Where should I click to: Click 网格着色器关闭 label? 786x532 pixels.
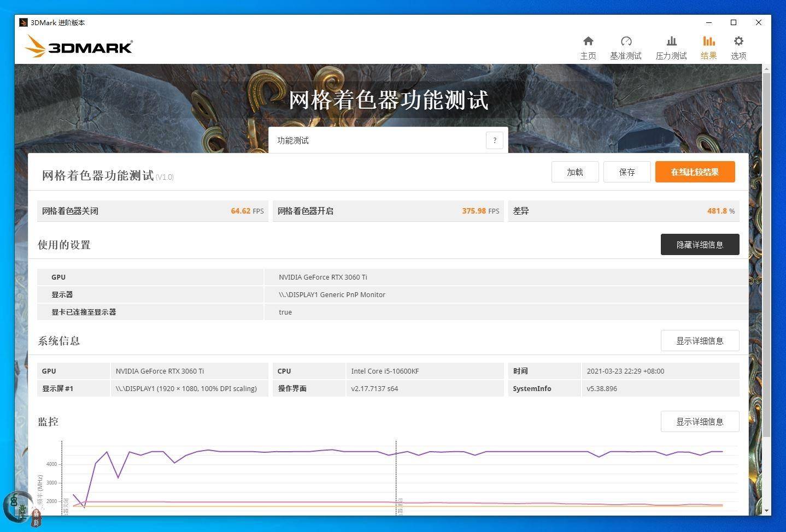pos(70,211)
